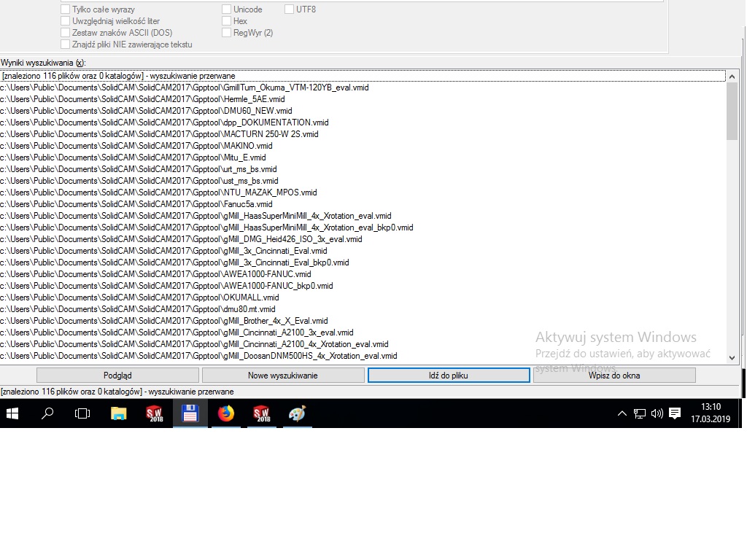Select urt_ms_bs.vmid in the list
747x560 pixels.
click(363, 169)
